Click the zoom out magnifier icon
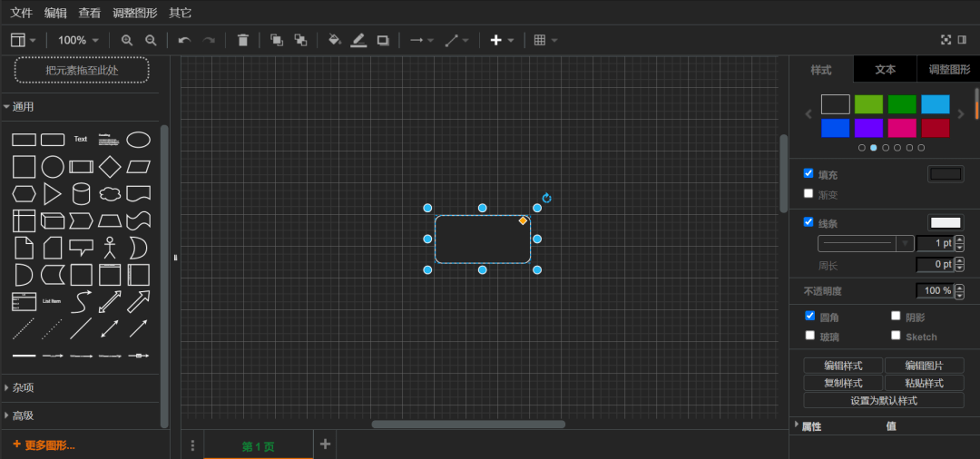Viewport: 980px width, 459px height. pos(151,41)
